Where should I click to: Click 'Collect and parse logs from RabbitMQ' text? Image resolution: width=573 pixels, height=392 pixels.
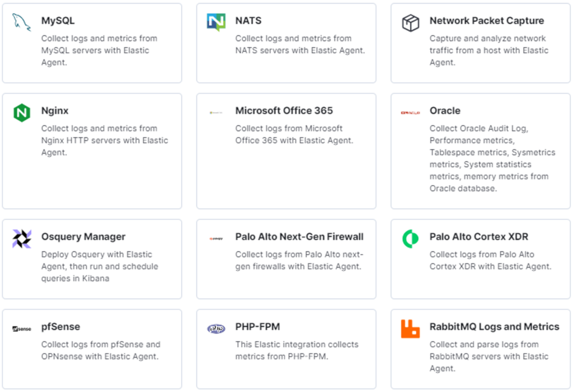click(489, 356)
